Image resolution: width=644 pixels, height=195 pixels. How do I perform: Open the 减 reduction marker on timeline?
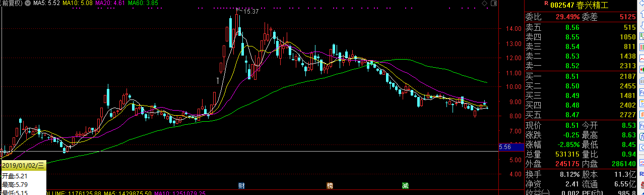tap(405, 186)
